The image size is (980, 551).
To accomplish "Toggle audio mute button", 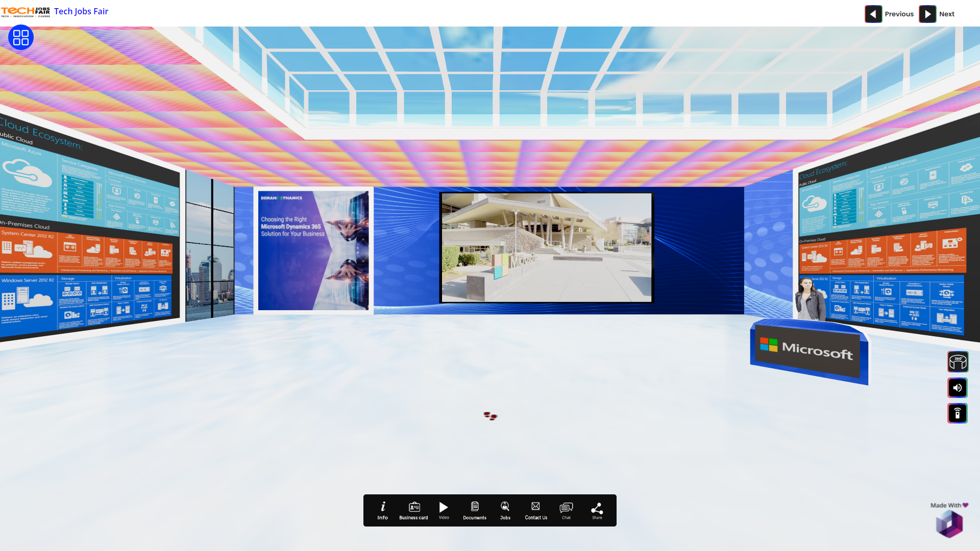I will [958, 388].
